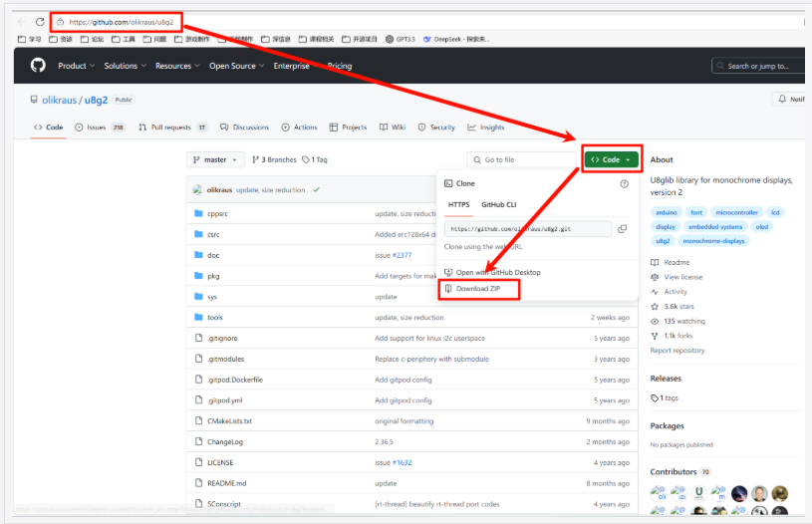Open the Readme link in About
The image size is (812, 524).
(671, 263)
